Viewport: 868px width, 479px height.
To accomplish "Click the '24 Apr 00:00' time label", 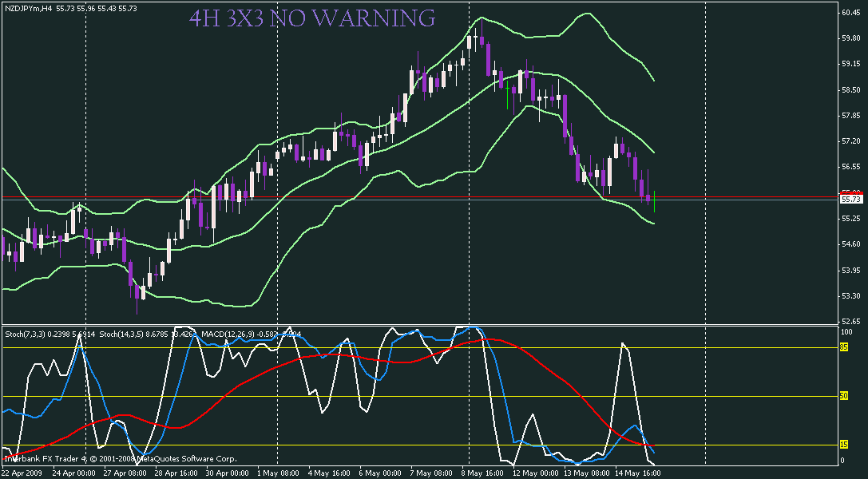I will 73,473.
